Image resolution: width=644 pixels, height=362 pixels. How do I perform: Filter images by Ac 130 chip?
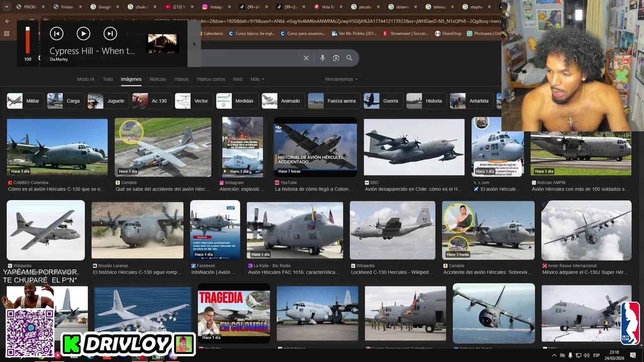pyautogui.click(x=151, y=101)
